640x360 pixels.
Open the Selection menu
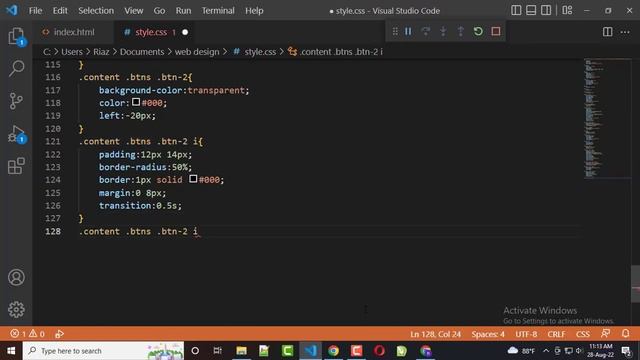pos(96,11)
